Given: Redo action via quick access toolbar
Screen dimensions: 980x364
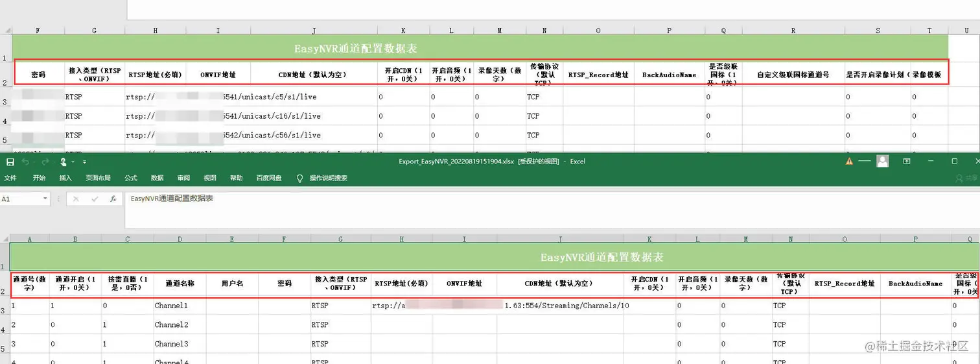Looking at the screenshot, I should (45, 162).
